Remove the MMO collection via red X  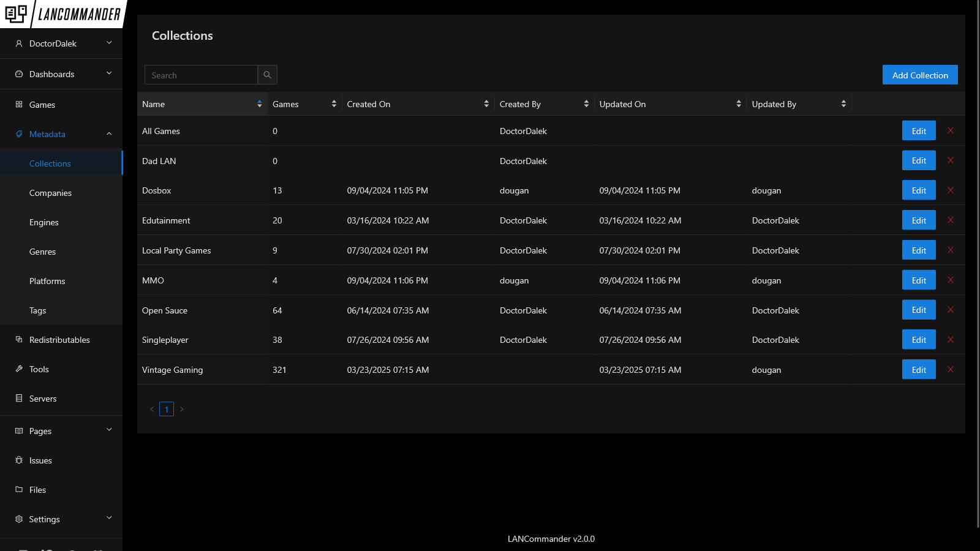[x=950, y=280]
